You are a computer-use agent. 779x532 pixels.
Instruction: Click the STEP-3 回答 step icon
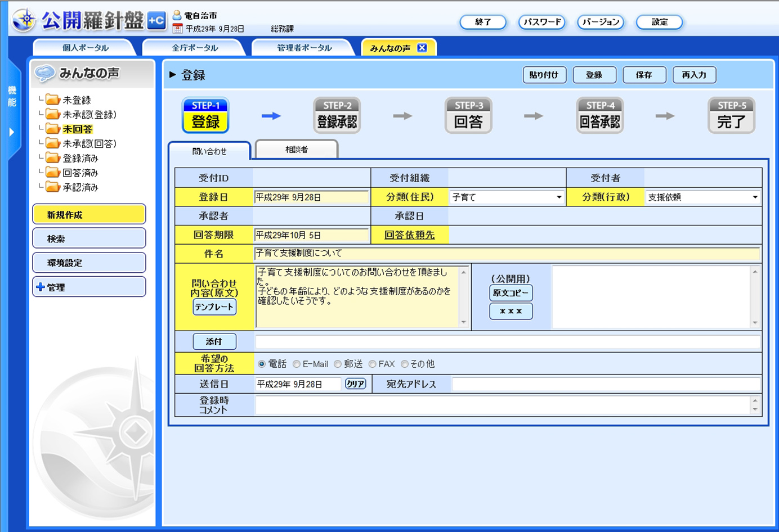pyautogui.click(x=468, y=115)
